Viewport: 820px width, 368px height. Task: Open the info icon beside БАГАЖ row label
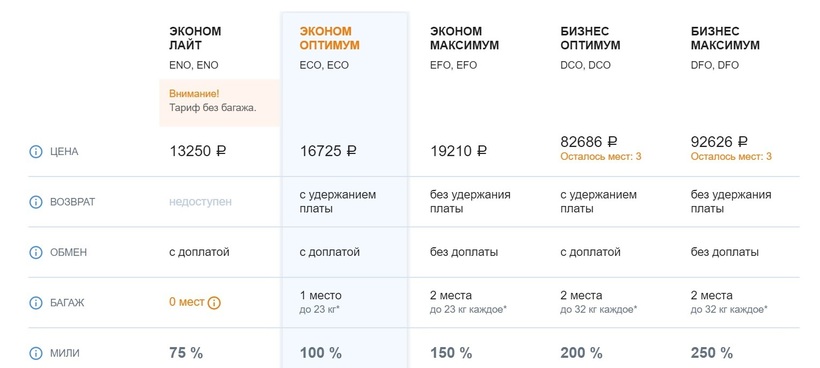36,303
